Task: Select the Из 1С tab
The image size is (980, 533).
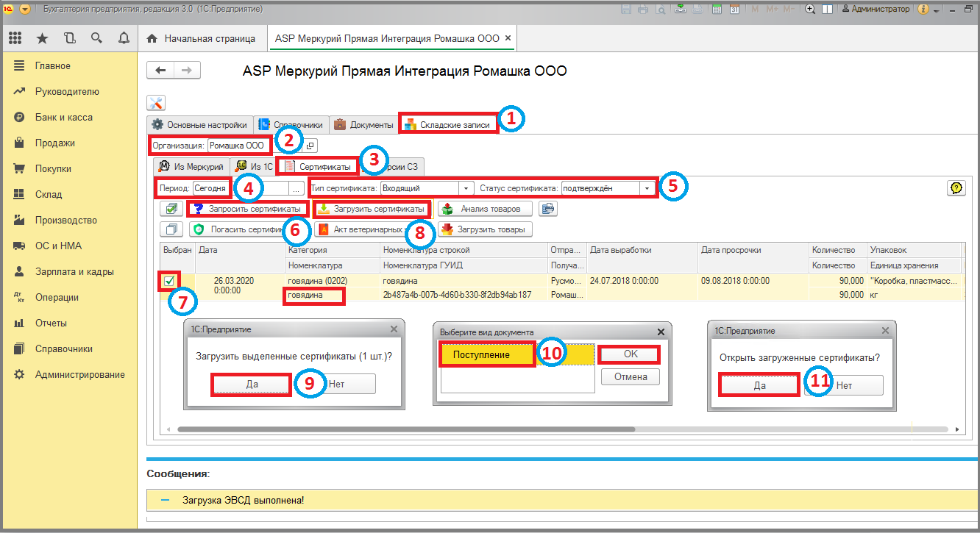Action: tap(253, 167)
